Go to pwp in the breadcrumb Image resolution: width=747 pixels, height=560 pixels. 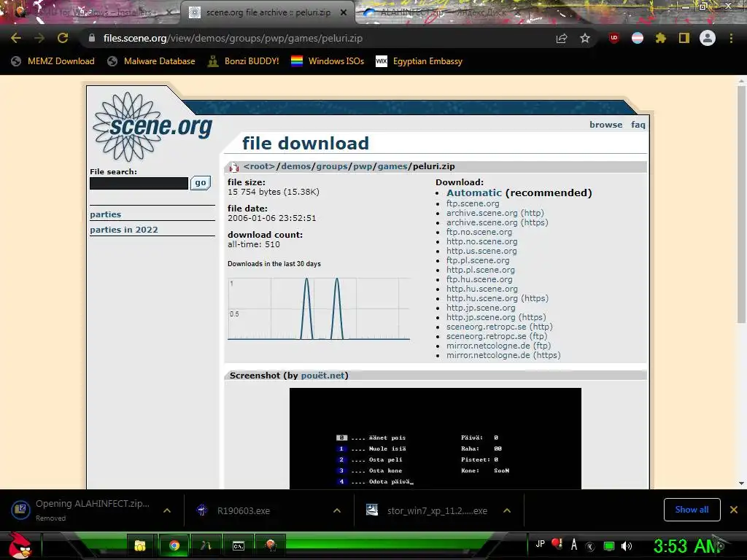pos(363,166)
